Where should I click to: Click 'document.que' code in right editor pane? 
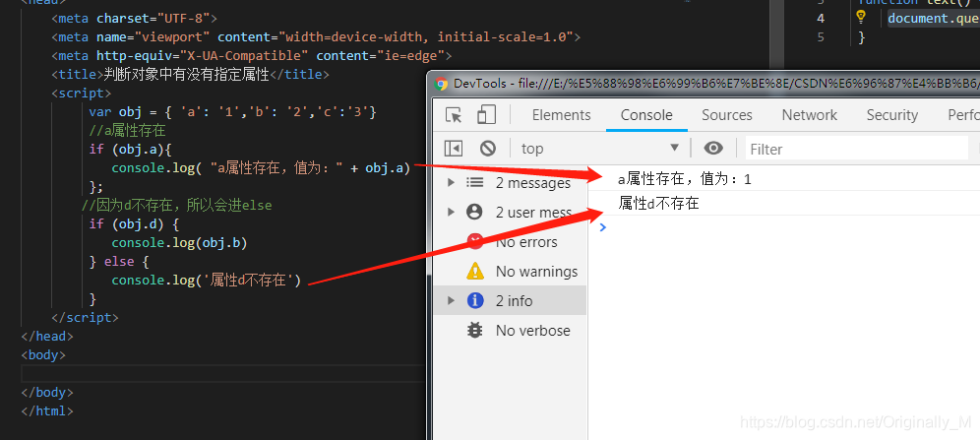pyautogui.click(x=934, y=18)
